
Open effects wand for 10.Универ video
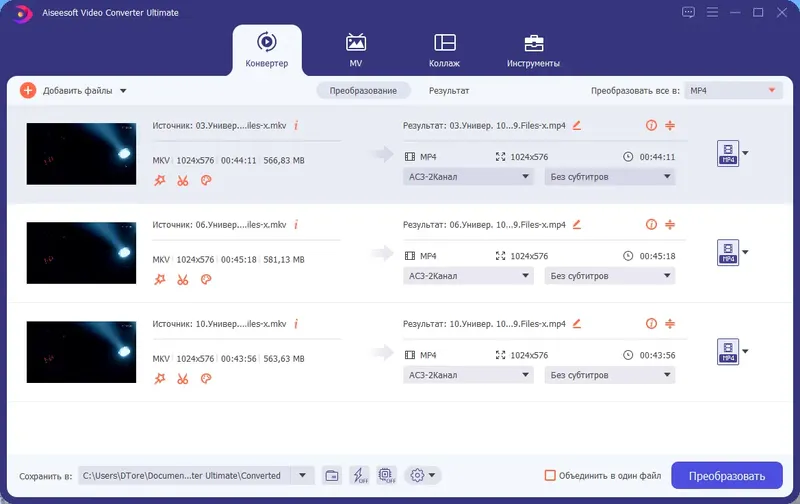pyautogui.click(x=160, y=379)
